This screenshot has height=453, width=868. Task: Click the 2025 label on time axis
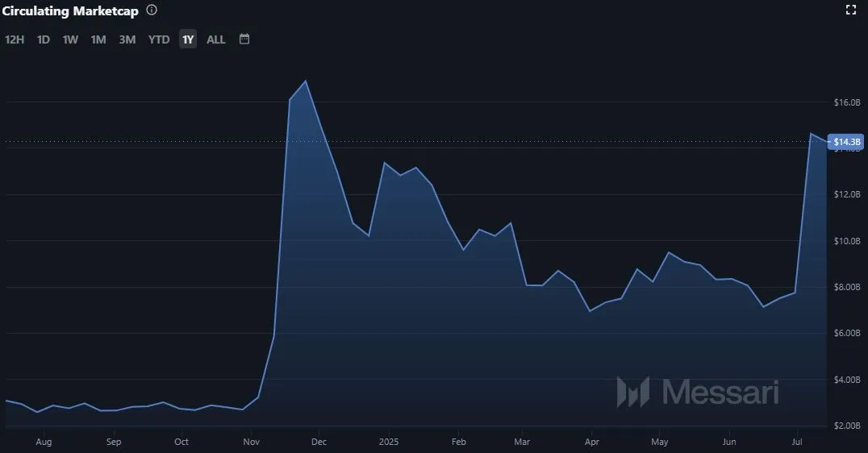389,442
